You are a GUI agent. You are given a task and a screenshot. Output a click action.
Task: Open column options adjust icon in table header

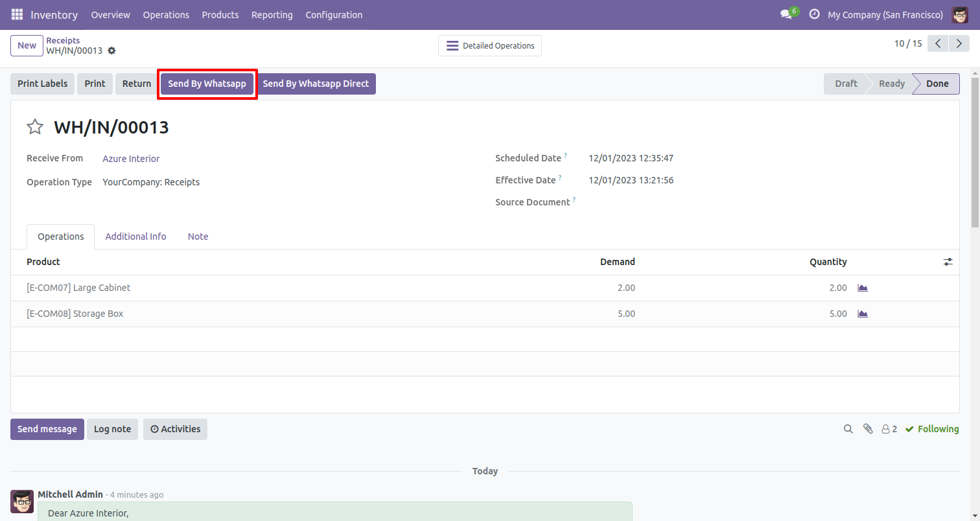click(948, 262)
